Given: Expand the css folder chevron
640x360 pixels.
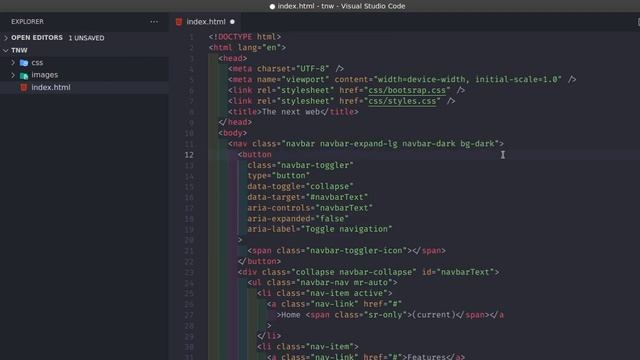Looking at the screenshot, I should click(13, 62).
